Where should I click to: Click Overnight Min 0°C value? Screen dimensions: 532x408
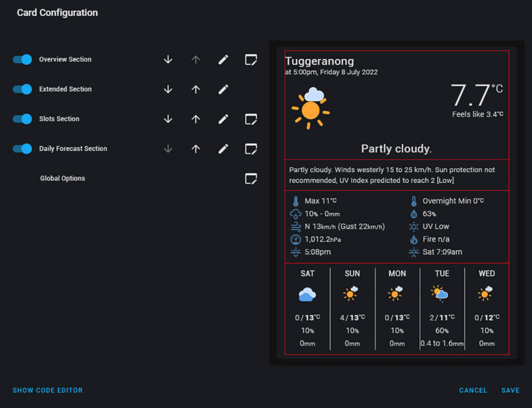tap(453, 201)
